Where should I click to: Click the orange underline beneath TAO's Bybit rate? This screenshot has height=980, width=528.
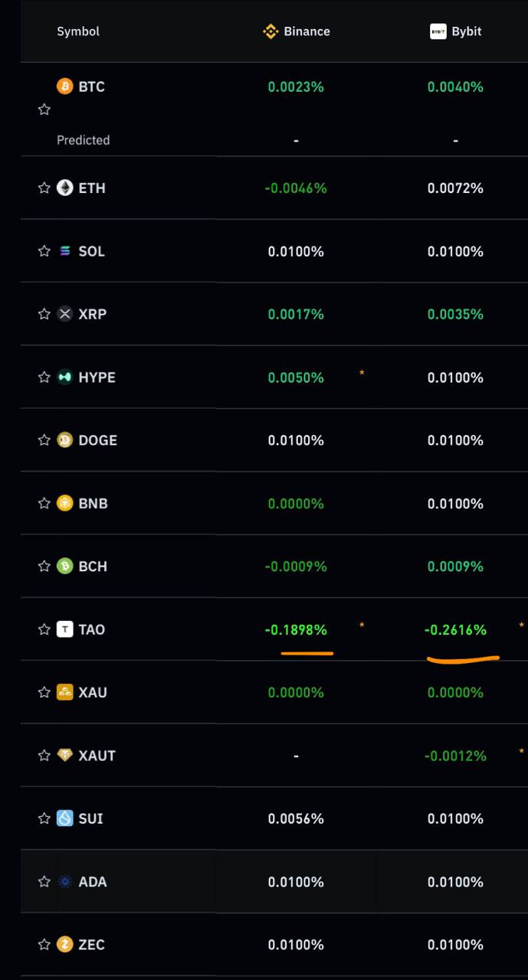462,656
